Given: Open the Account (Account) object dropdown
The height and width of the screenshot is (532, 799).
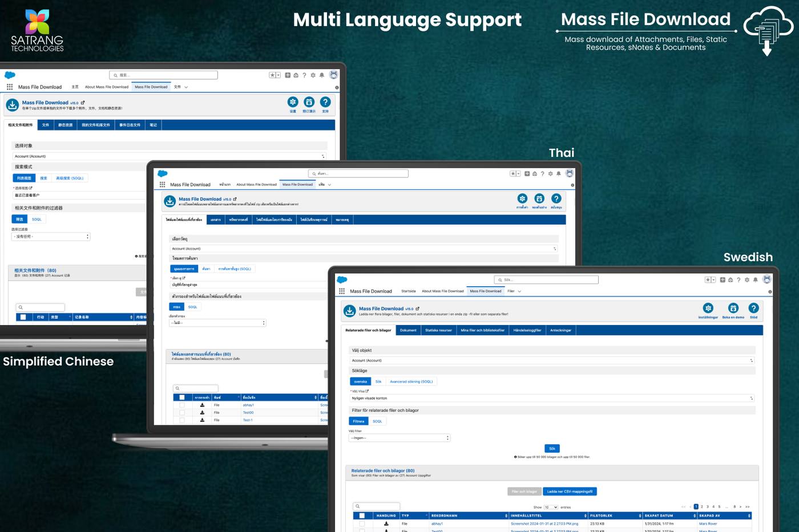Looking at the screenshot, I should (x=551, y=360).
